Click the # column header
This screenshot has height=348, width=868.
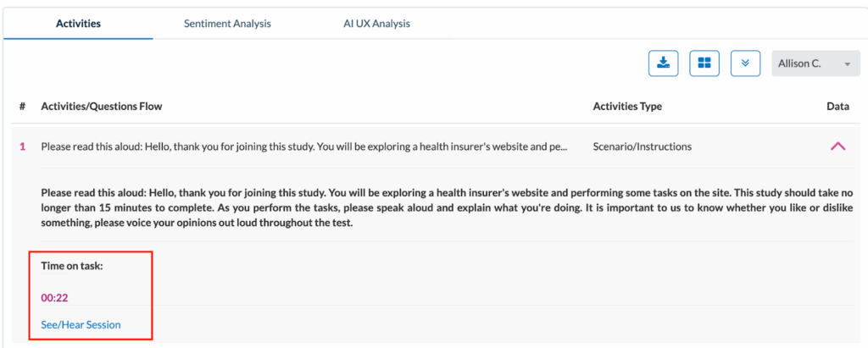tap(22, 107)
